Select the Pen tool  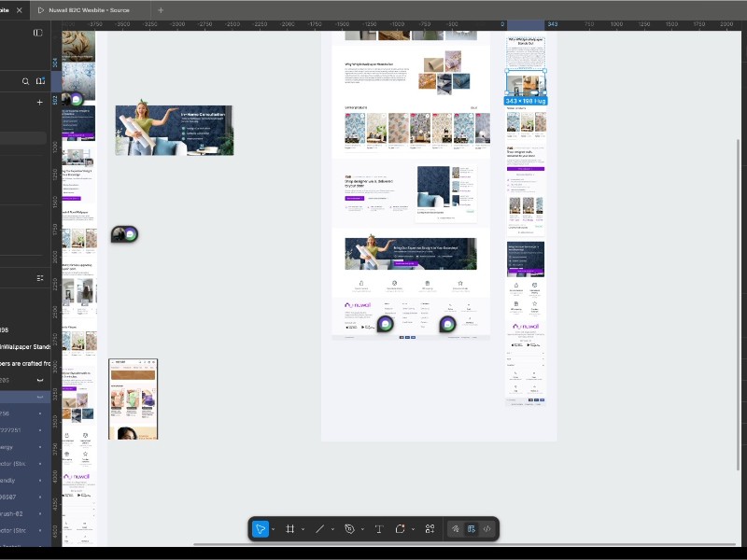[349, 529]
